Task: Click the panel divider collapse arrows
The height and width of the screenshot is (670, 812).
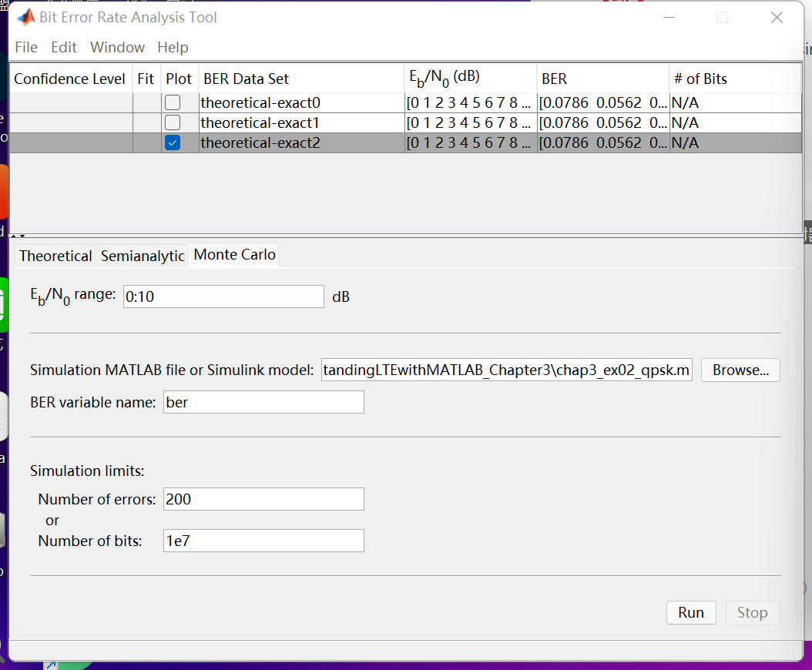Action: [x=18, y=236]
